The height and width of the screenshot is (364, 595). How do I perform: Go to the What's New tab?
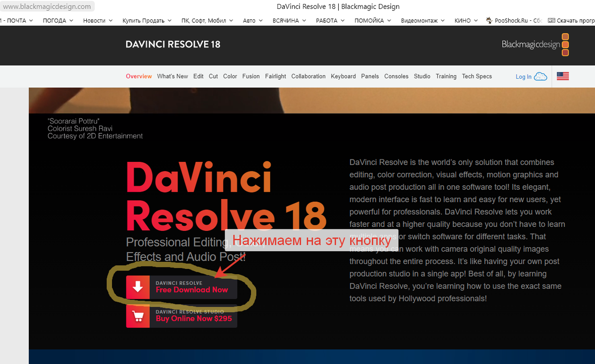(173, 76)
